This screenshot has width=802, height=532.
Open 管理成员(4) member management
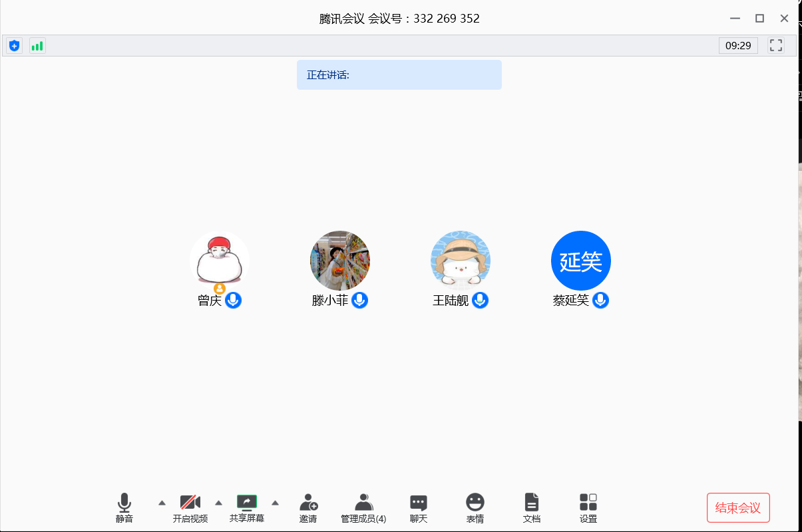[x=363, y=509]
